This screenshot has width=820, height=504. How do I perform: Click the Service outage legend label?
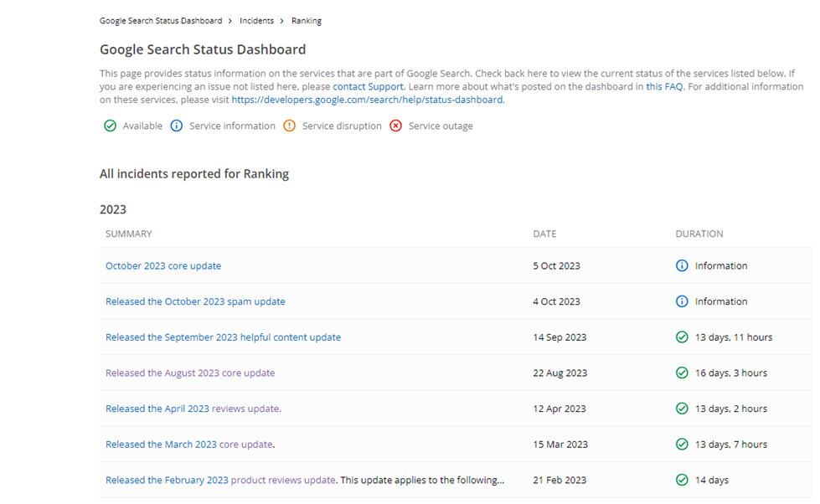click(441, 126)
